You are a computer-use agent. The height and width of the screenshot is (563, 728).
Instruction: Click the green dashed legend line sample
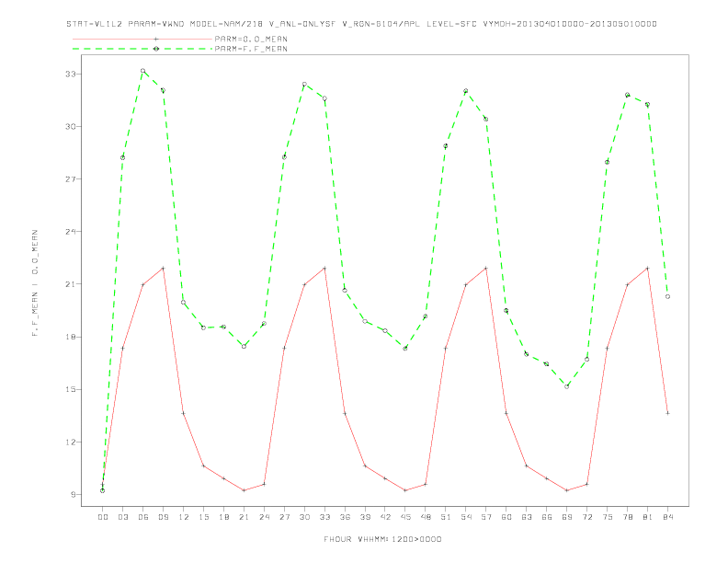coord(142,49)
